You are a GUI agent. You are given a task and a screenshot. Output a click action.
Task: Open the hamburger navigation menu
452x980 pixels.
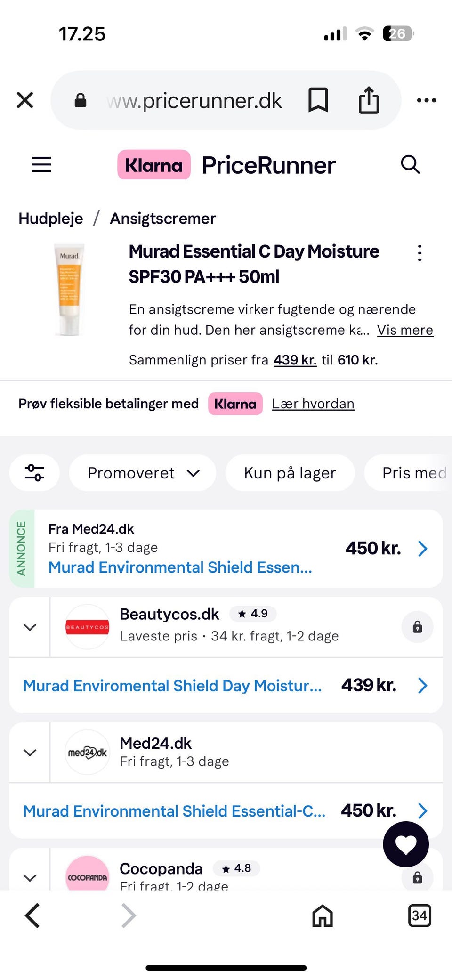click(x=41, y=165)
